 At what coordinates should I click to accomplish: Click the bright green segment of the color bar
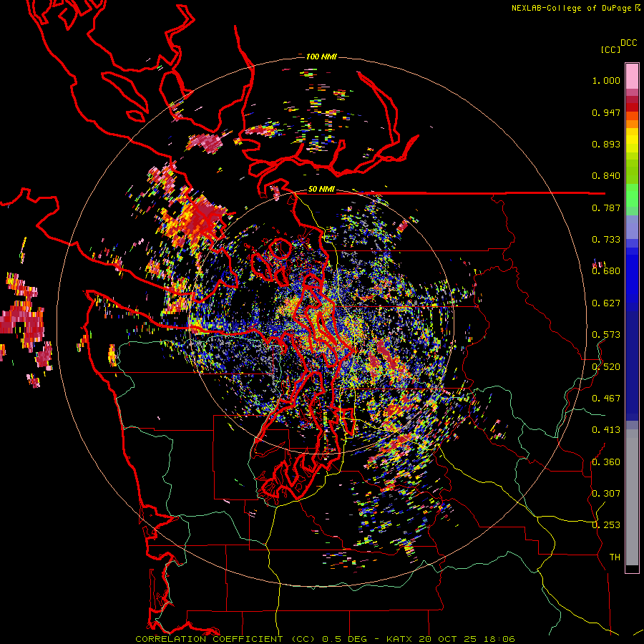pyautogui.click(x=632, y=195)
